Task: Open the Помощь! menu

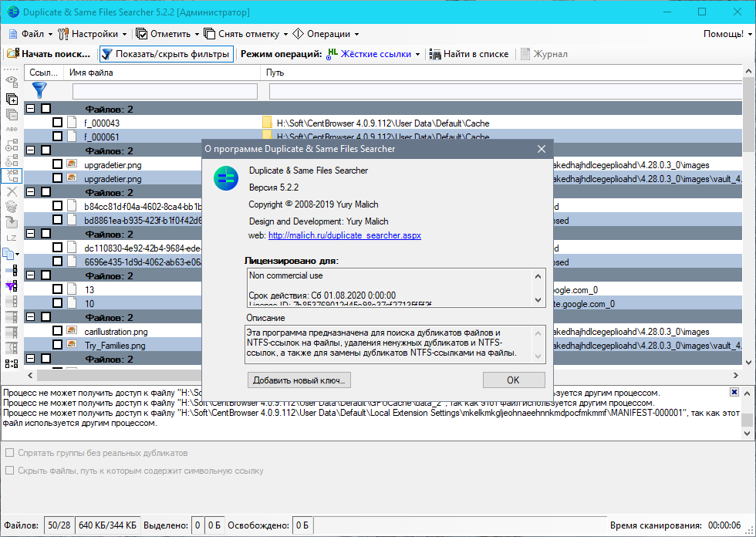Action: tap(724, 34)
